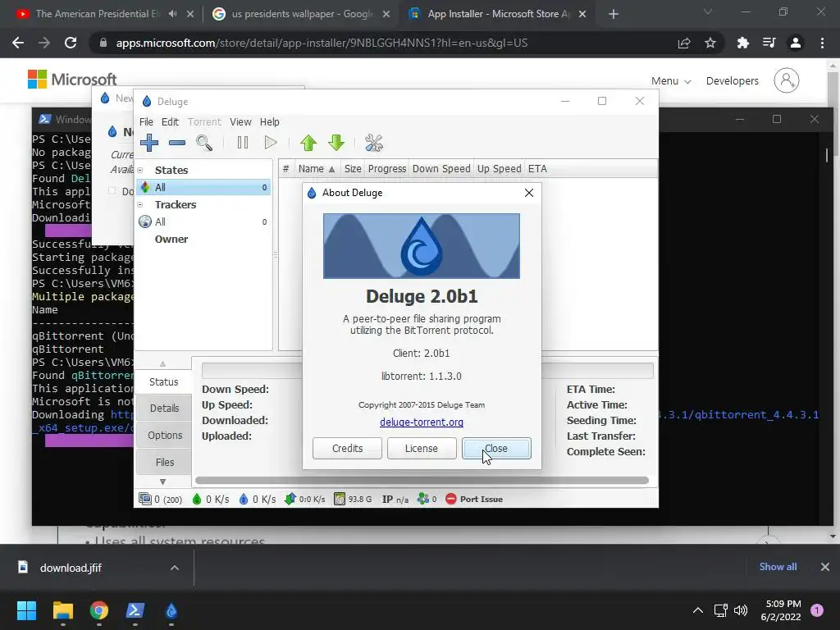Screen dimensions: 840x630
Task: Open a new Chrome tab
Action: 614,14
